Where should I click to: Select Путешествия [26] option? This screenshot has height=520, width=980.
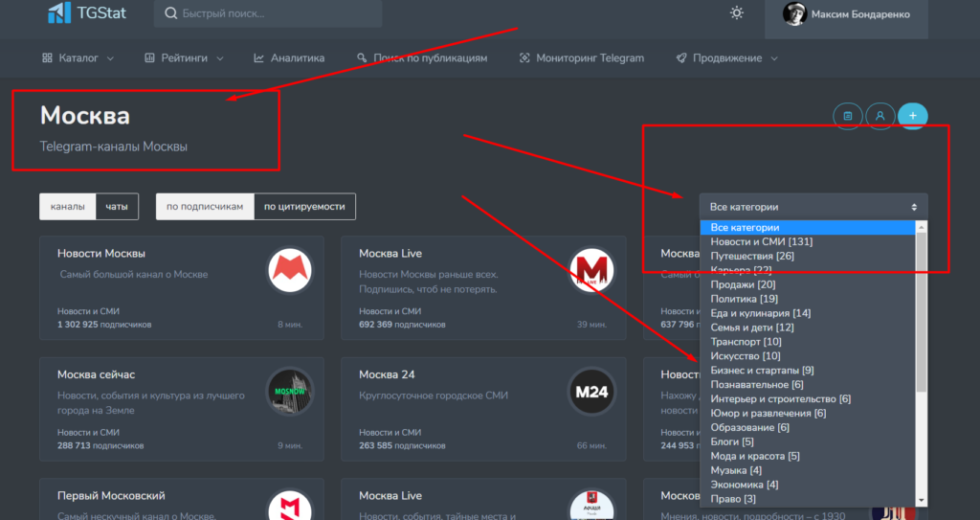tap(808, 256)
